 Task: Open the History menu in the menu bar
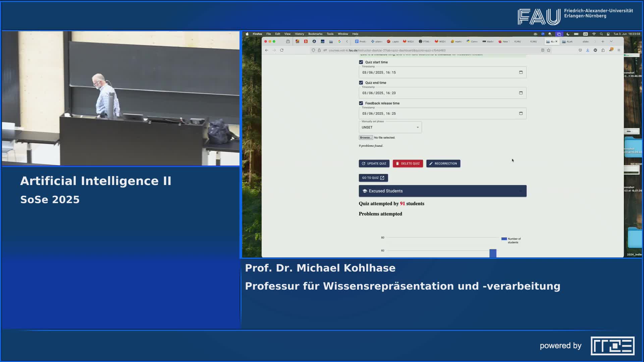[299, 34]
